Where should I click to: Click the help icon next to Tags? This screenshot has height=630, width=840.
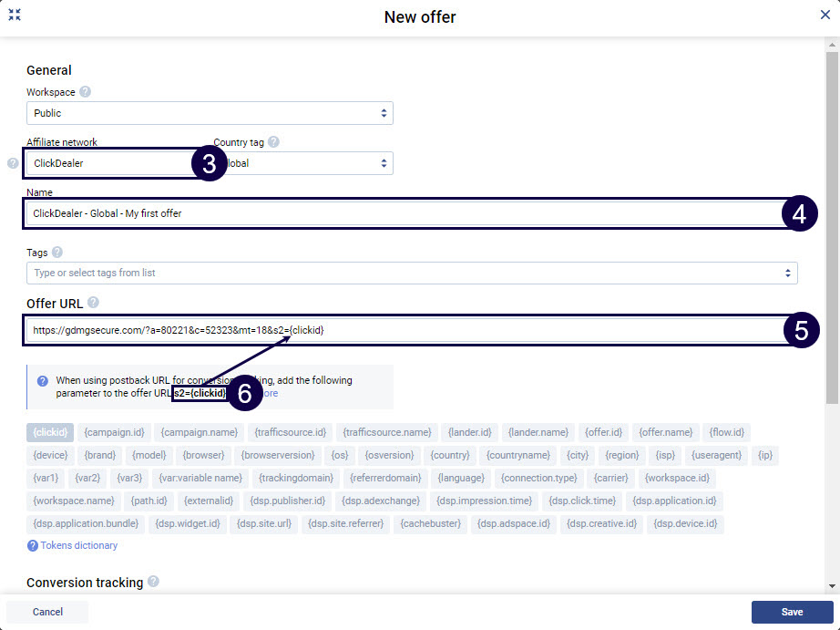[x=57, y=253]
